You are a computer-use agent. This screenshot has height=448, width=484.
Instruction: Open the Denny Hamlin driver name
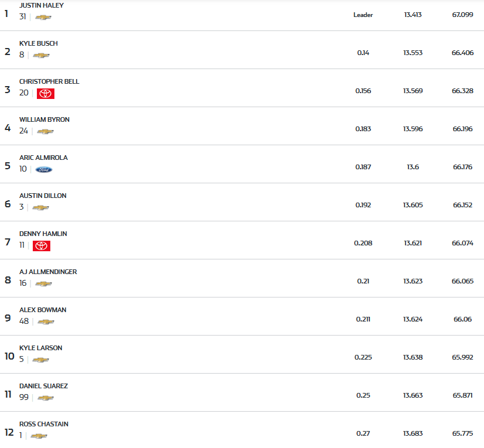(x=43, y=234)
